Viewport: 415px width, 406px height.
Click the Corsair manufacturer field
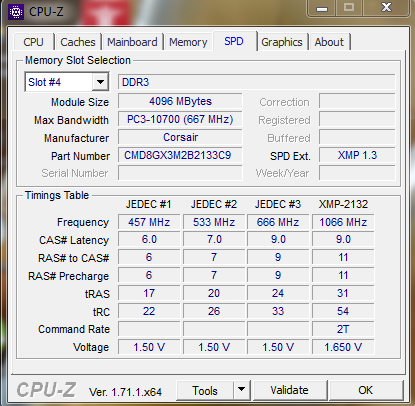pyautogui.click(x=180, y=137)
